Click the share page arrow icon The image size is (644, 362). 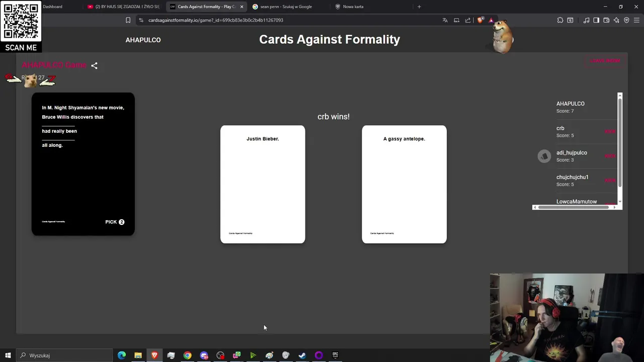tap(468, 20)
